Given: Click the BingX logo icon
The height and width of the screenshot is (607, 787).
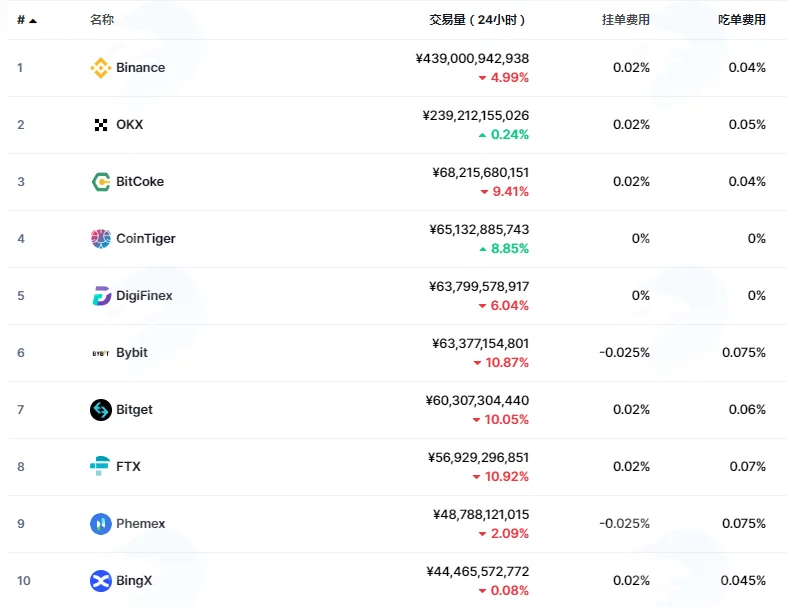Looking at the screenshot, I should click(x=101, y=581).
